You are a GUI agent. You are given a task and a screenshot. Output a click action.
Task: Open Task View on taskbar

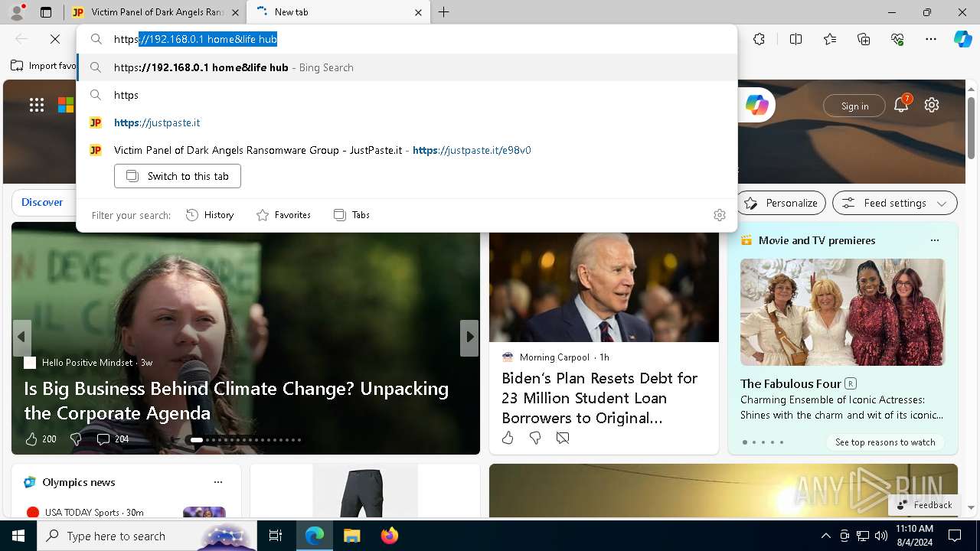click(276, 536)
